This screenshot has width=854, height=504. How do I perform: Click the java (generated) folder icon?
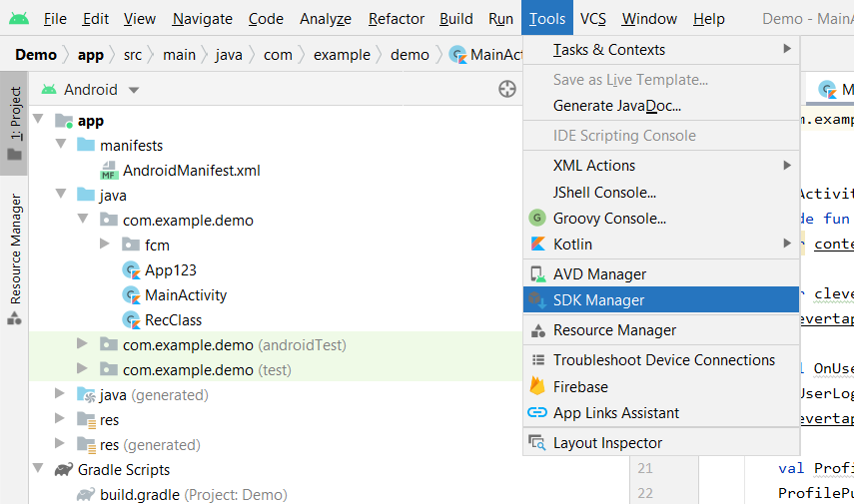pos(87,395)
